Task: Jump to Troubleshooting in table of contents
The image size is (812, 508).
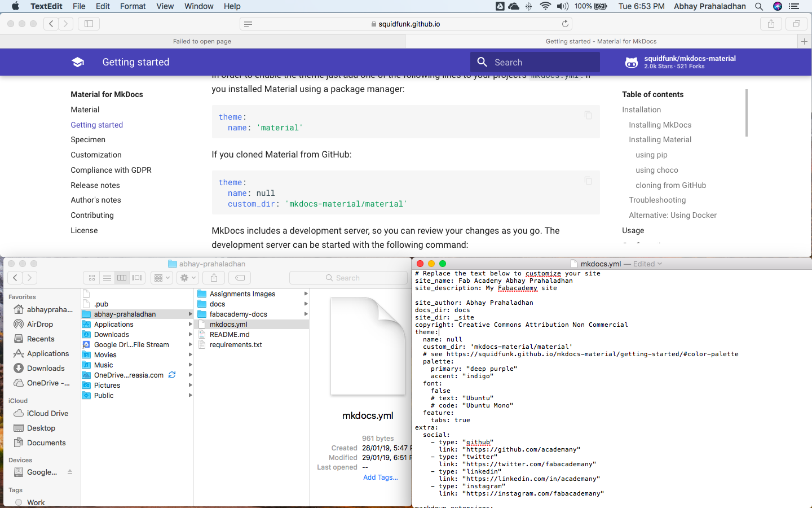Action: click(x=657, y=200)
